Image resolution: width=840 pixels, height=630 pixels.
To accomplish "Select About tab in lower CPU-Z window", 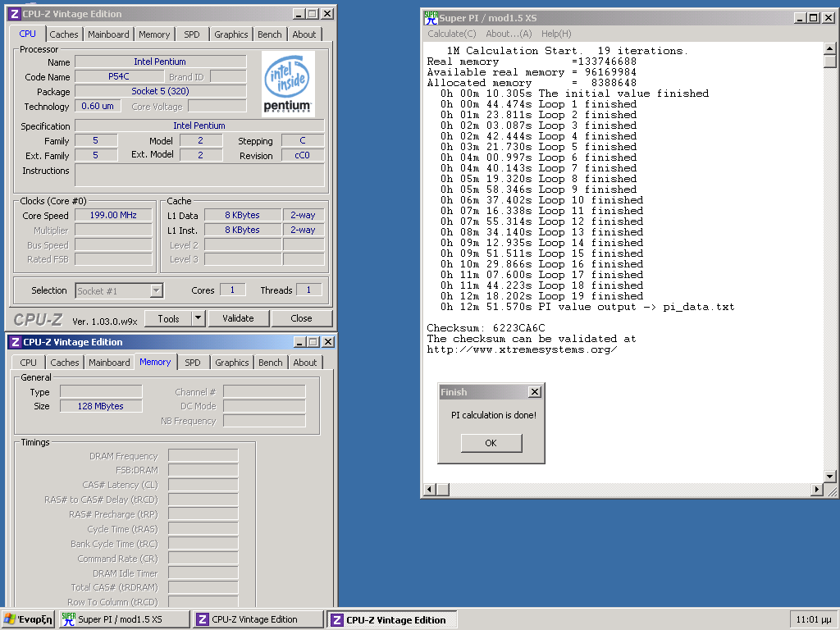I will [305, 363].
